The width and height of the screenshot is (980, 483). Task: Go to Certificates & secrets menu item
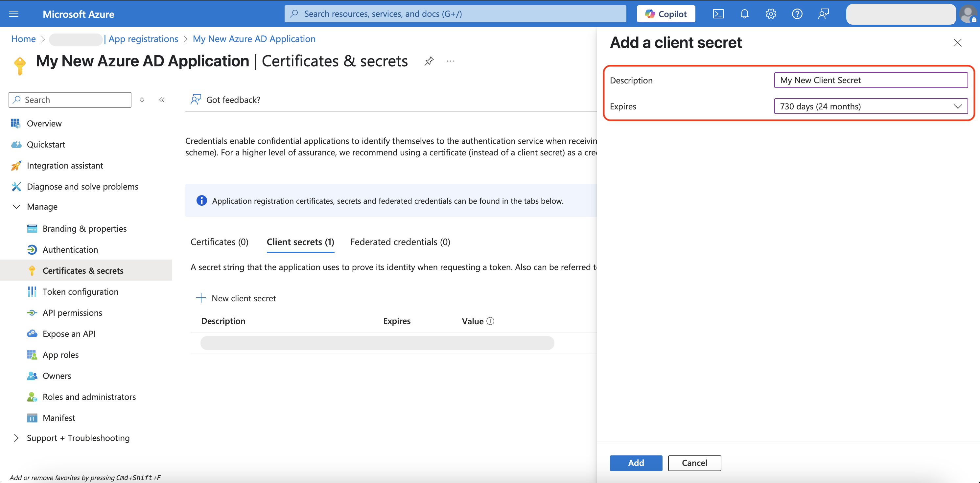83,270
